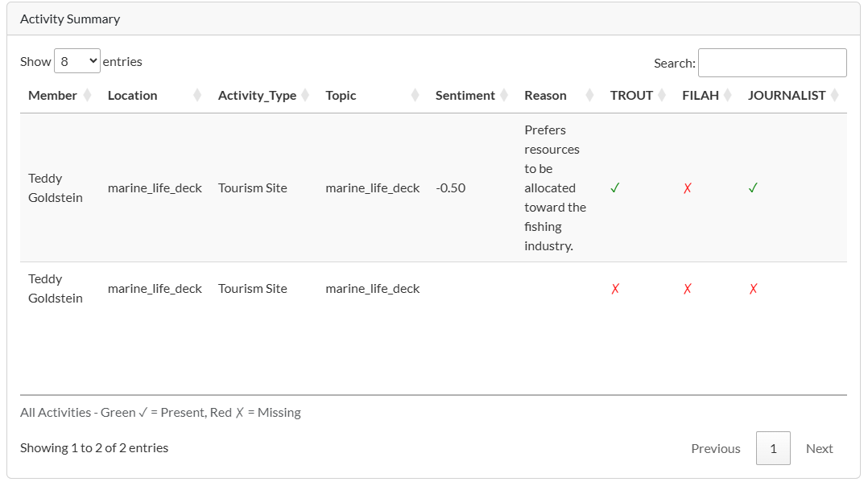The width and height of the screenshot is (868, 486).
Task: Click sort icon beside Location header
Action: (197, 95)
